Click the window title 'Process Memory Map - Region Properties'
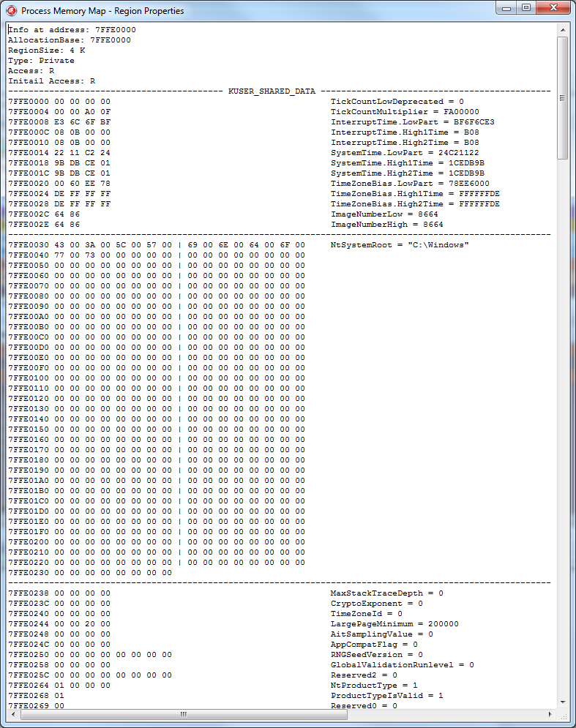This screenshot has width=576, height=728. tap(102, 11)
